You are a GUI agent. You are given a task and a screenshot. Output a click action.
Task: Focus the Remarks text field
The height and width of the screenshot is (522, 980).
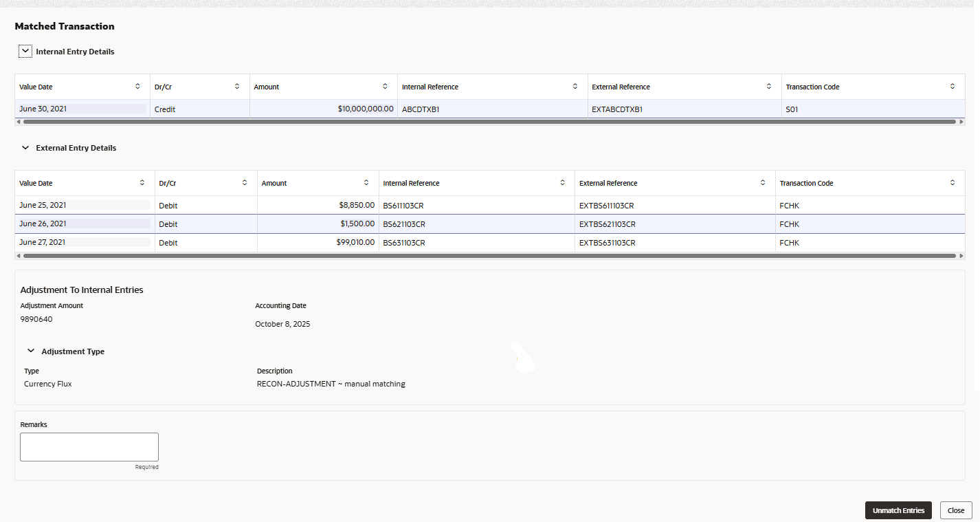pos(89,447)
